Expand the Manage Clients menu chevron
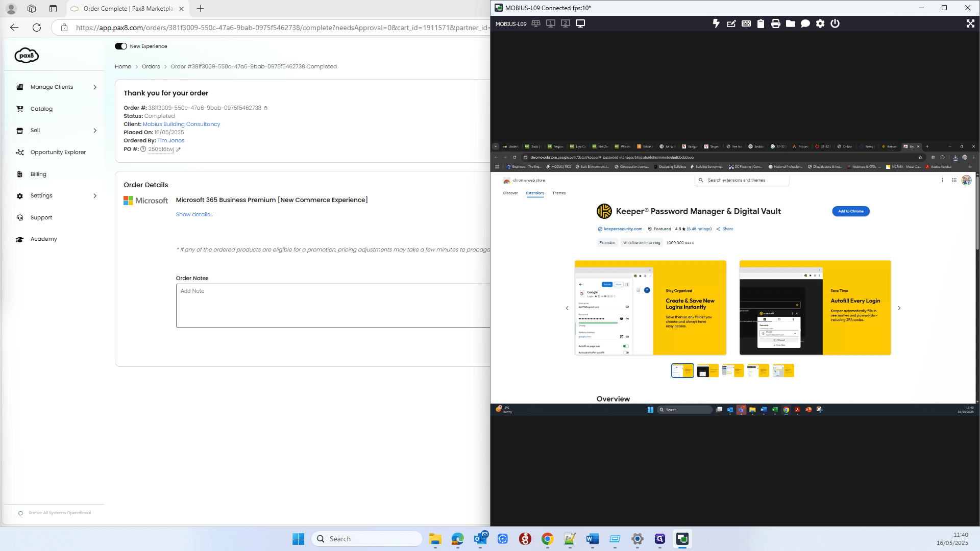This screenshot has height=551, width=980. pos(95,87)
